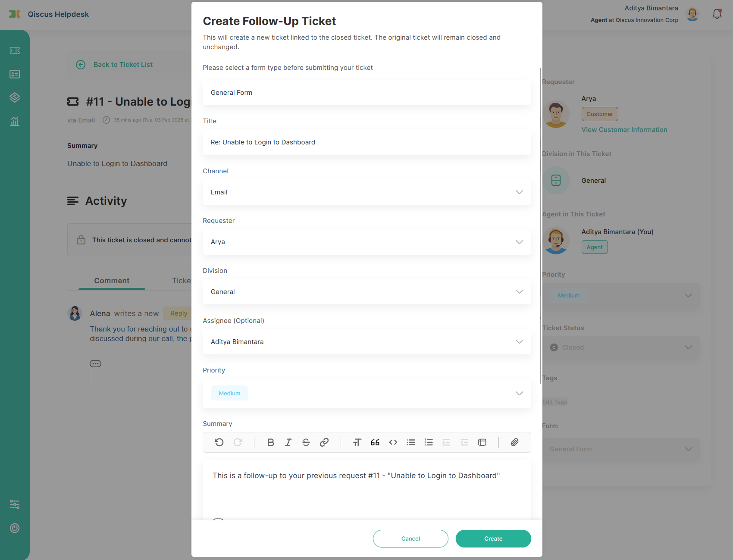Click the back arrow circle icon
Viewport: 733px width, 560px height.
pyautogui.click(x=81, y=65)
